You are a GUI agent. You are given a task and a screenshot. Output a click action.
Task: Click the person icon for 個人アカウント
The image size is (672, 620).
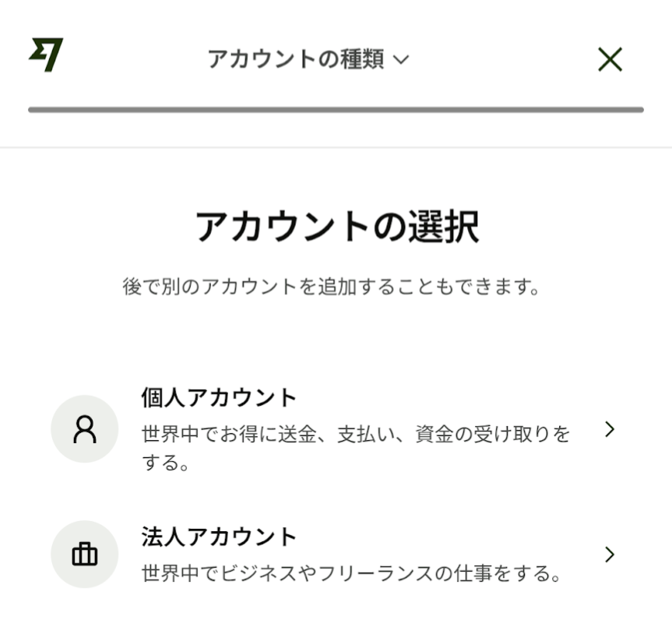(84, 430)
